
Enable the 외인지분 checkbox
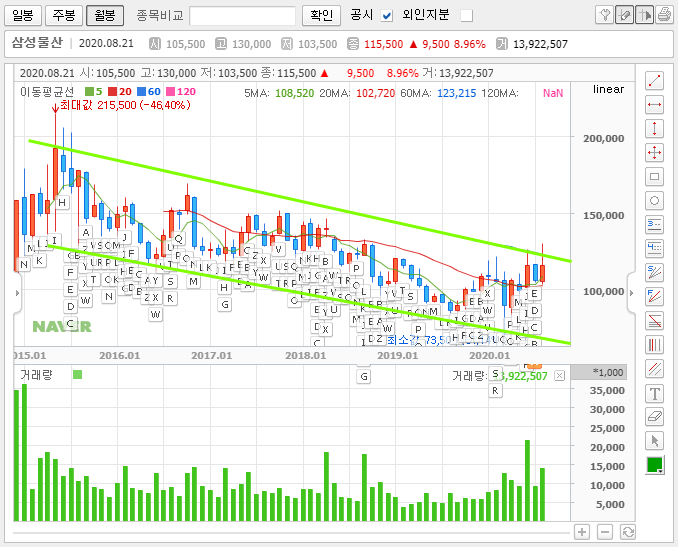click(x=467, y=16)
